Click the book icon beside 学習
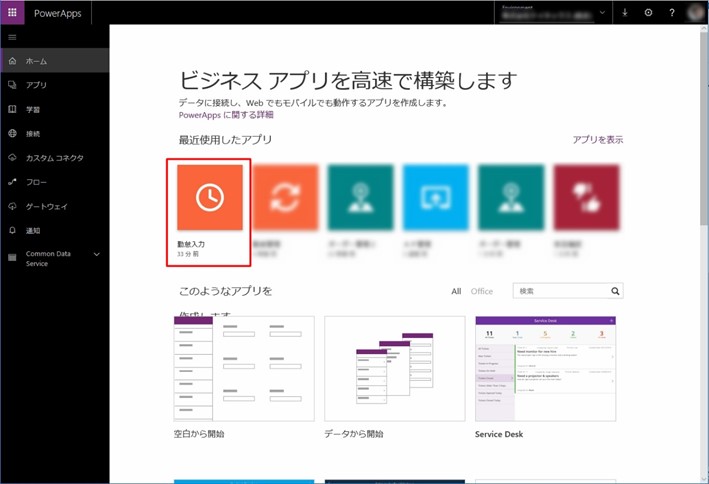 coord(12,109)
